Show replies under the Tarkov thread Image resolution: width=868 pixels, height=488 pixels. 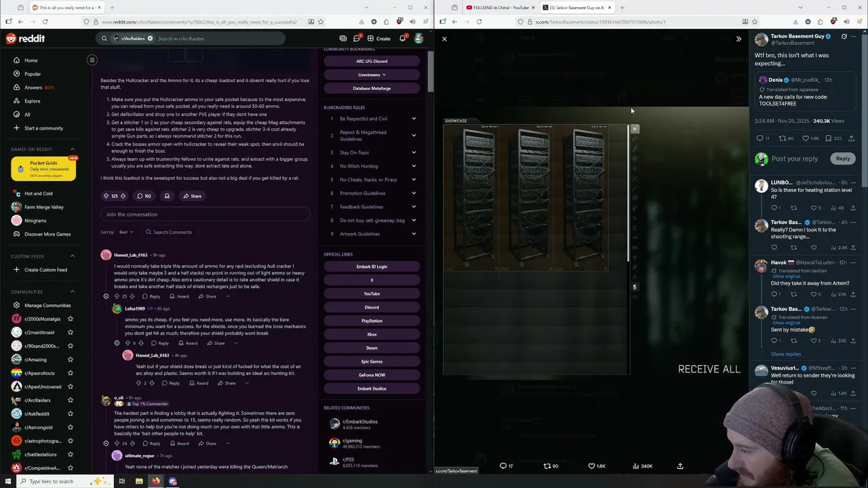[785, 354]
